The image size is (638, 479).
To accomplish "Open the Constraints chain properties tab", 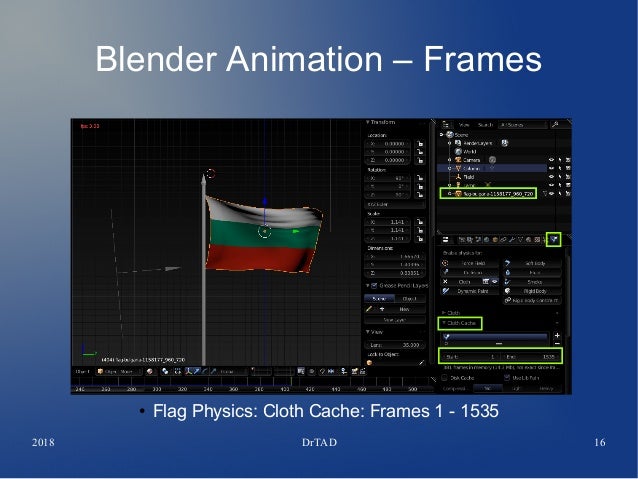I will coord(503,239).
